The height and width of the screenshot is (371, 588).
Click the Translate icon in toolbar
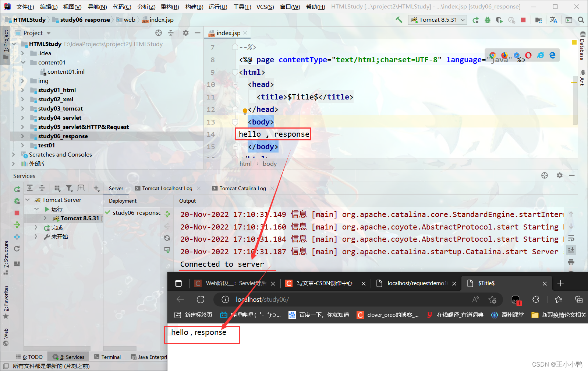553,20
